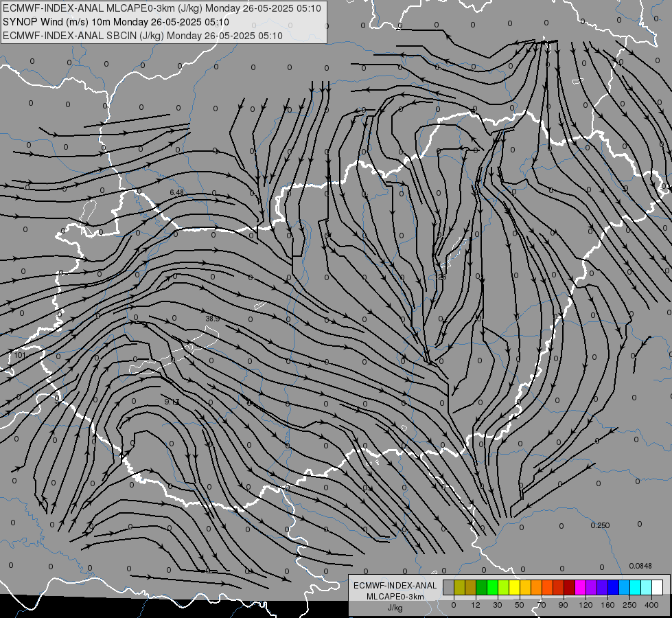Select the SYNOP Wind 10m header line

pos(116,22)
